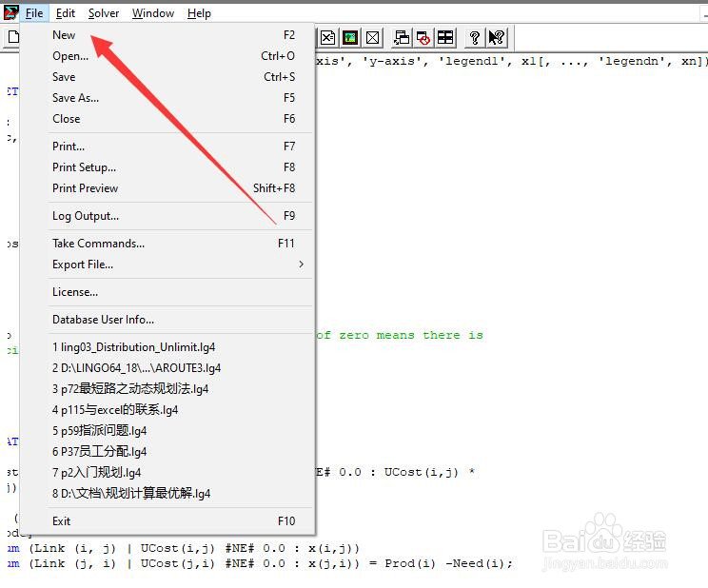The image size is (708, 588).
Task: Open the Help Topics question mark icon
Action: (x=474, y=37)
